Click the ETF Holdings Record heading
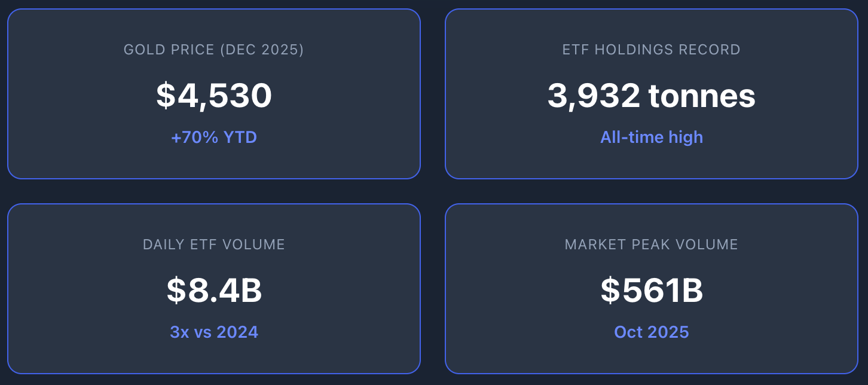Viewport: 868px width, 385px height. pyautogui.click(x=651, y=50)
